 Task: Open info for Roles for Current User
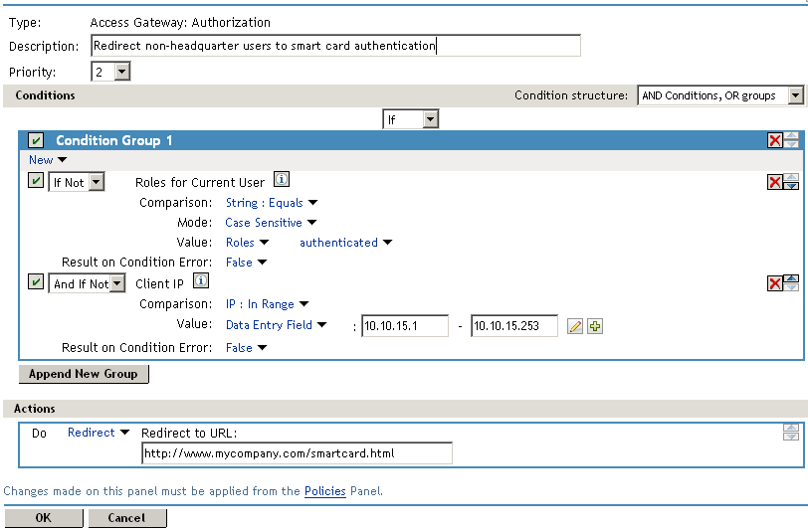click(x=281, y=181)
